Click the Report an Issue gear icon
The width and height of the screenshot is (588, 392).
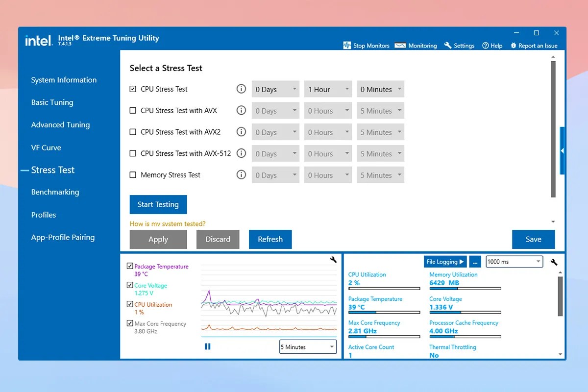514,46
